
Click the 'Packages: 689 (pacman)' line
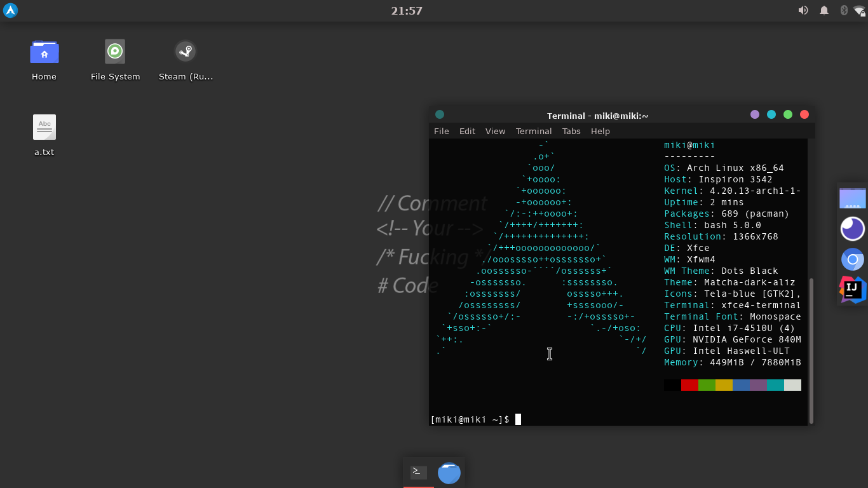pyautogui.click(x=727, y=213)
